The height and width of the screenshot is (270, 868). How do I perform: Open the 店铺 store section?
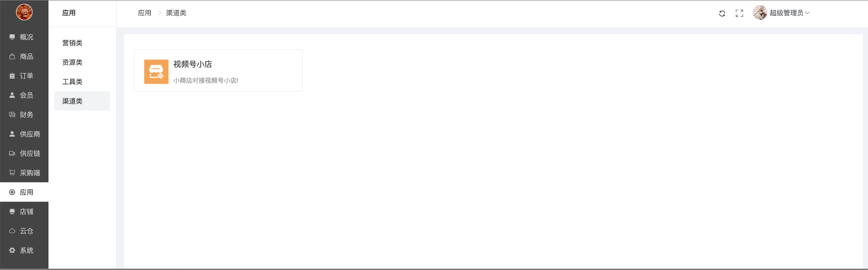click(x=24, y=212)
